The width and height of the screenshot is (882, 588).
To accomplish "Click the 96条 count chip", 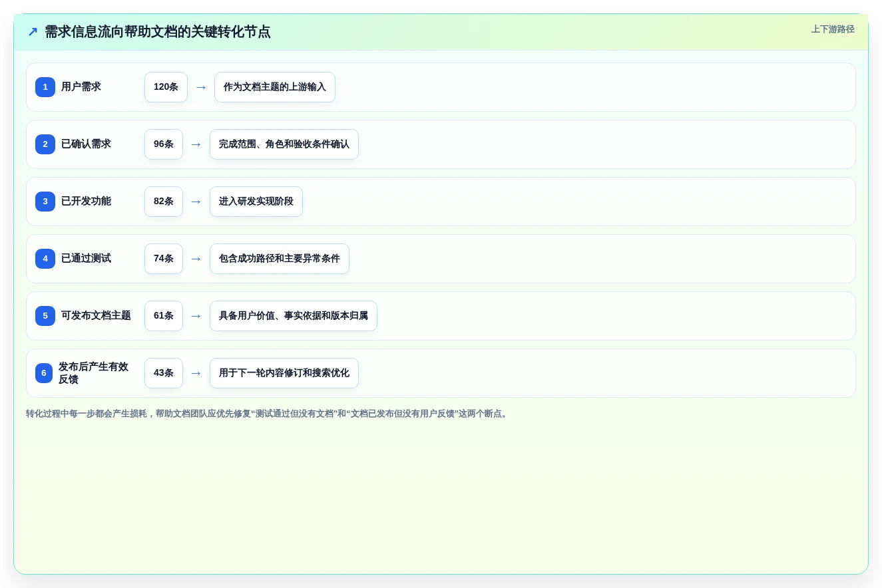I will pyautogui.click(x=164, y=144).
